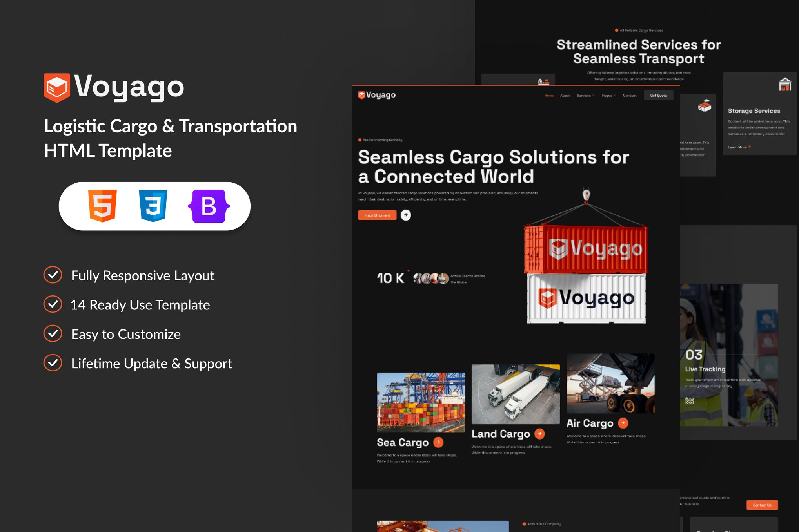The width and height of the screenshot is (799, 532).
Task: Expand the Pages dropdown menu
Action: 608,95
